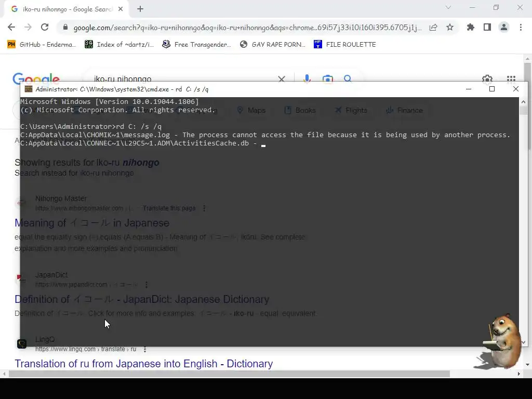
Task: Maximize the cmd.exe window
Action: click(492, 89)
